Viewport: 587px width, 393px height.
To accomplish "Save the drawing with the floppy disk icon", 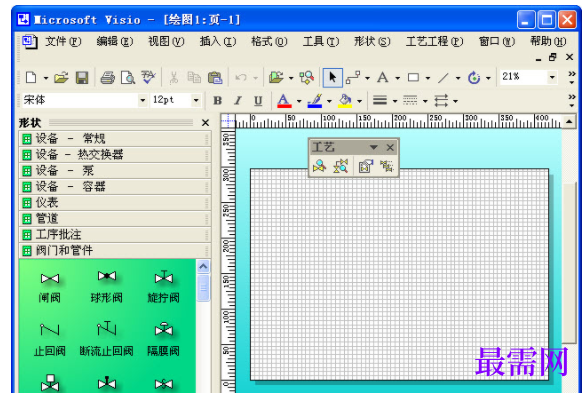I will (82, 78).
